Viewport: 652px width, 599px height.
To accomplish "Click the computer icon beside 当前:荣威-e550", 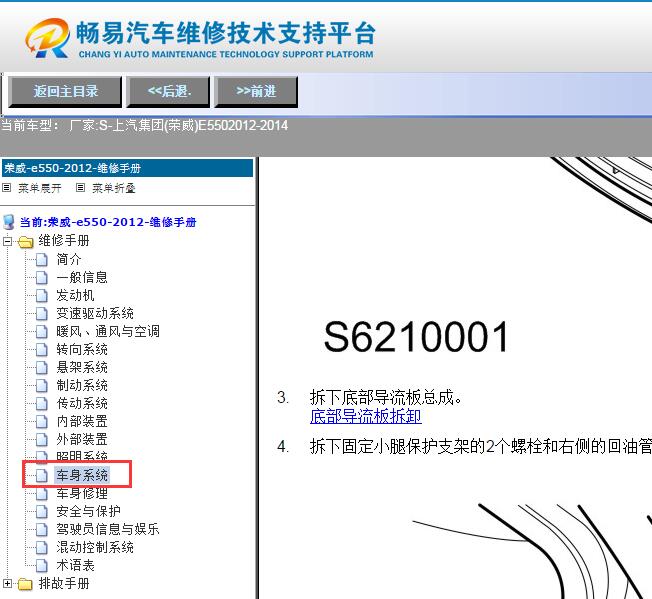I will (9, 222).
